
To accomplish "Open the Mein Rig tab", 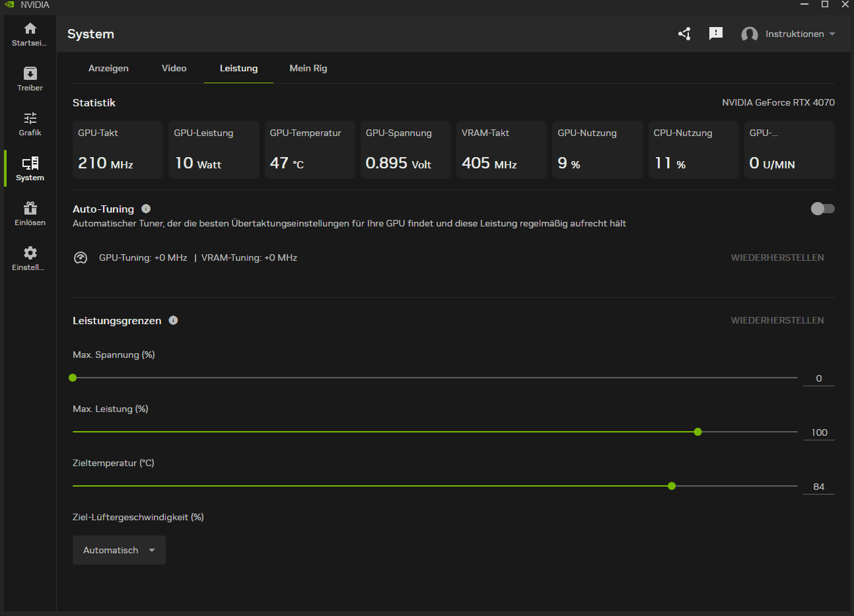I will (x=308, y=68).
